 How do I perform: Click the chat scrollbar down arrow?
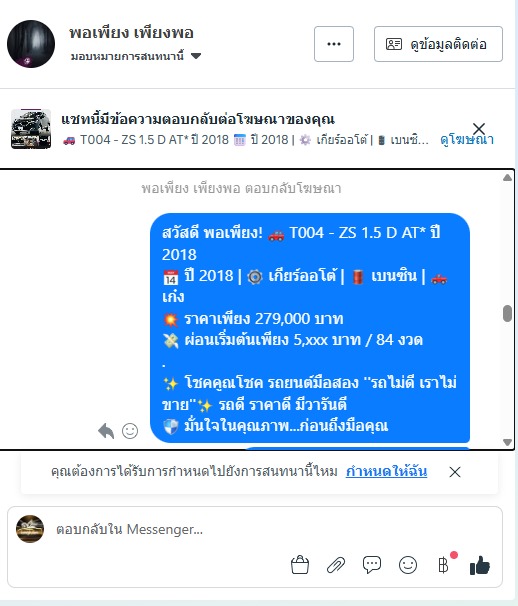pos(508,442)
